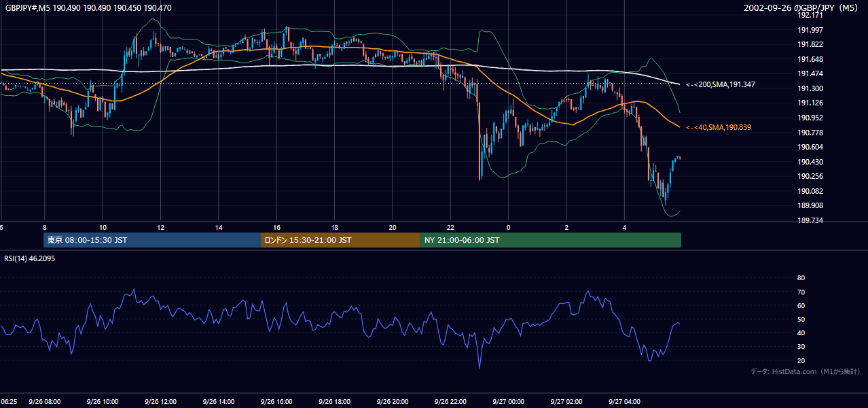868x408 pixels.
Task: Click the 9/26 14:00 date label
Action: coord(219,402)
